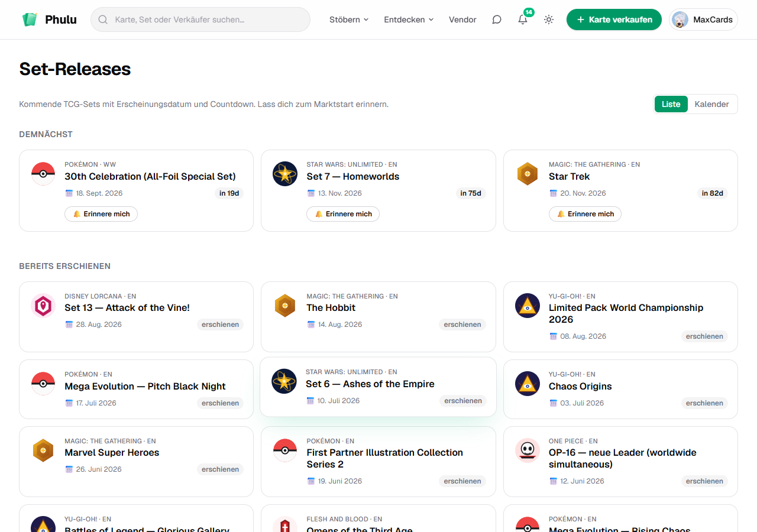The width and height of the screenshot is (757, 532).
Task: Click date 12. Juni 2026 on OP-16
Action: click(583, 481)
